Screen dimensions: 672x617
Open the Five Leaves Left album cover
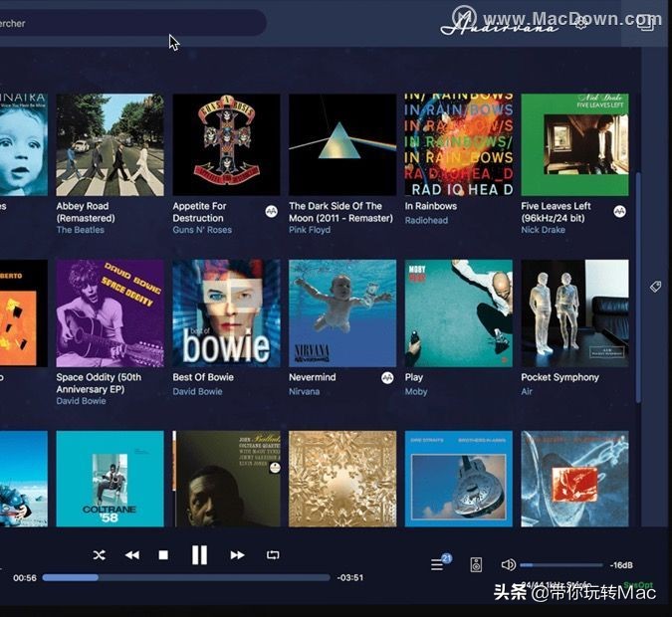point(574,145)
